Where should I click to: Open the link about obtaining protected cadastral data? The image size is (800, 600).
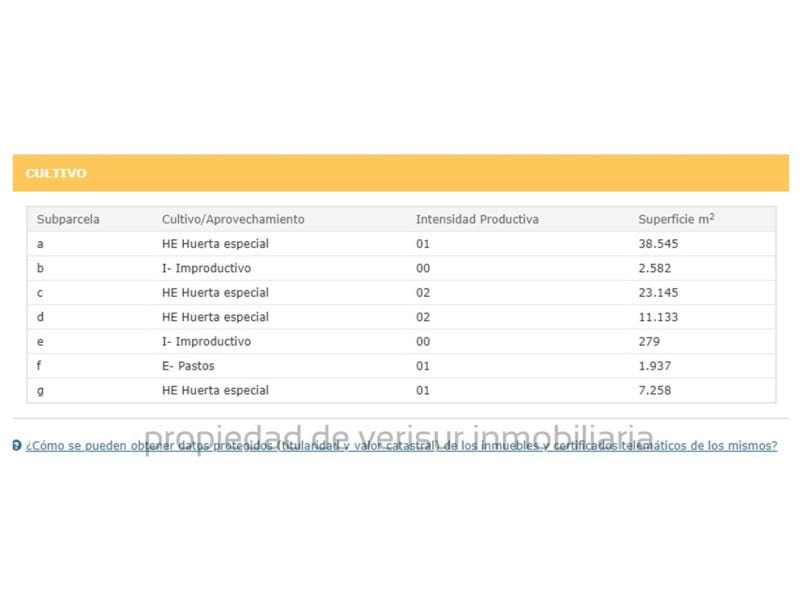pos(401,446)
